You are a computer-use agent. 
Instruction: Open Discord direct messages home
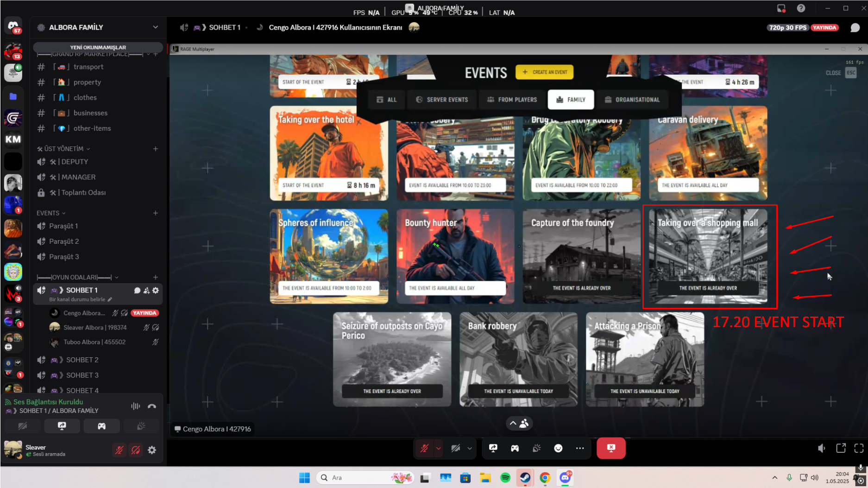(13, 26)
